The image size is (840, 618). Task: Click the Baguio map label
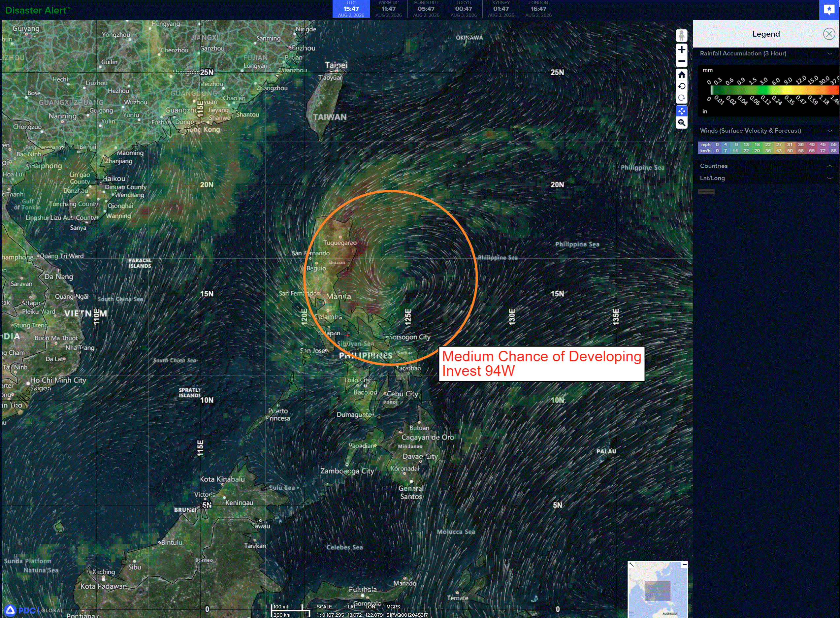pos(316,268)
